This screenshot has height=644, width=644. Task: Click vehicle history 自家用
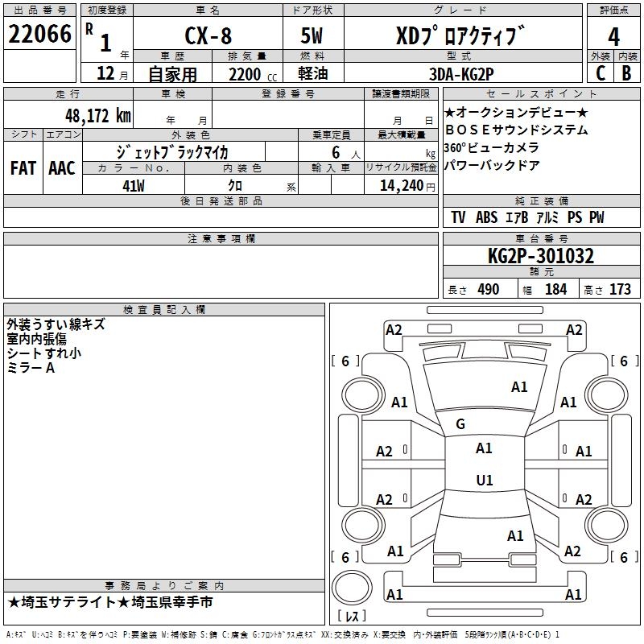point(172,74)
